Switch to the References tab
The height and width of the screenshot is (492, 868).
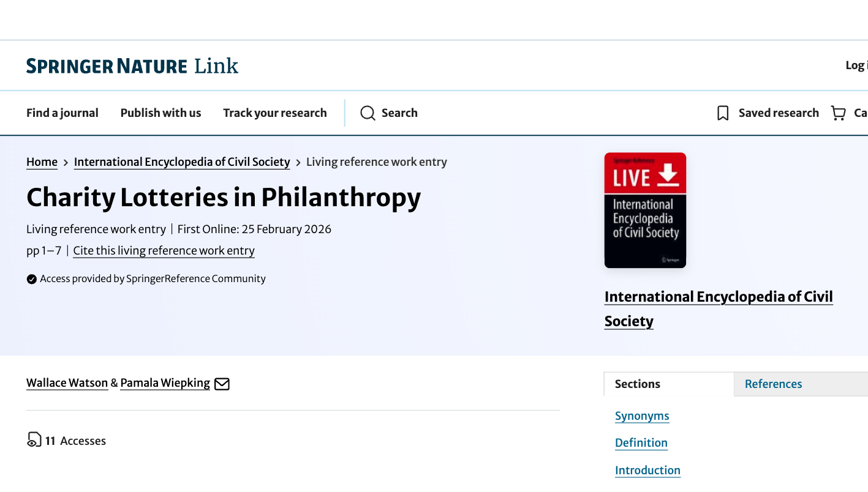773,384
